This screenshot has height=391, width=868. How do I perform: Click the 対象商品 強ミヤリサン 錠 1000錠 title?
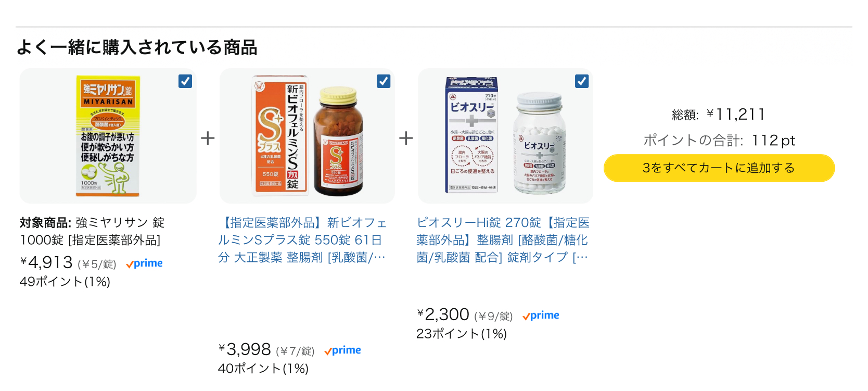(x=92, y=231)
